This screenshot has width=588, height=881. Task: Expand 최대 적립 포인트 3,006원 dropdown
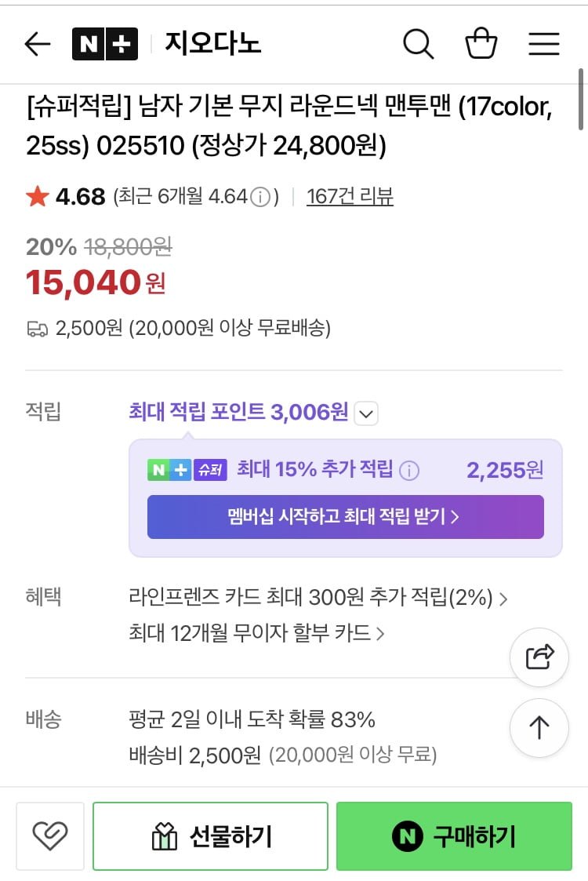[366, 413]
